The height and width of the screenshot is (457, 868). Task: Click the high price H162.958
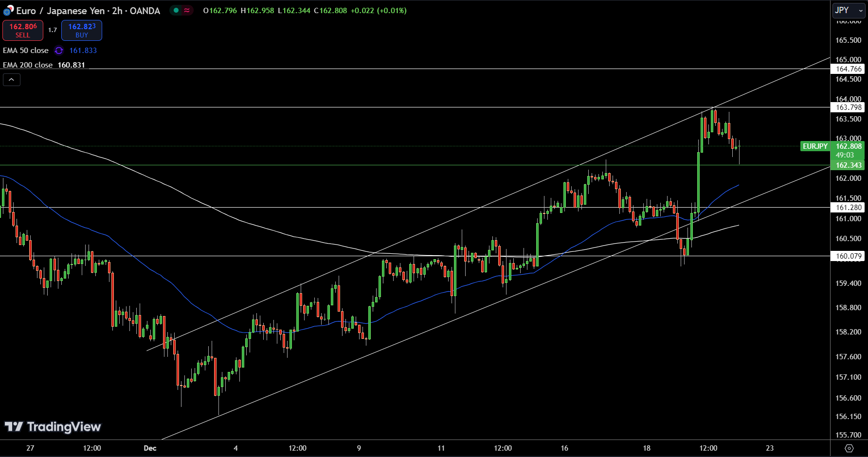[257, 11]
